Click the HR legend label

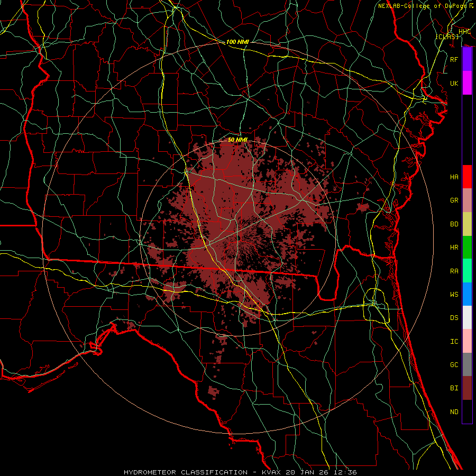pos(454,248)
